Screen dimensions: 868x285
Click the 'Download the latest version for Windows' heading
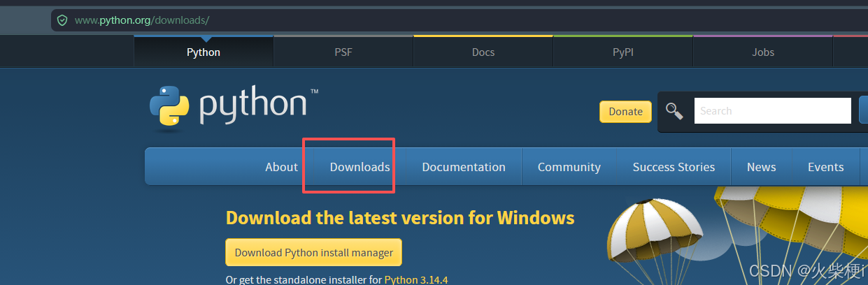pos(400,218)
